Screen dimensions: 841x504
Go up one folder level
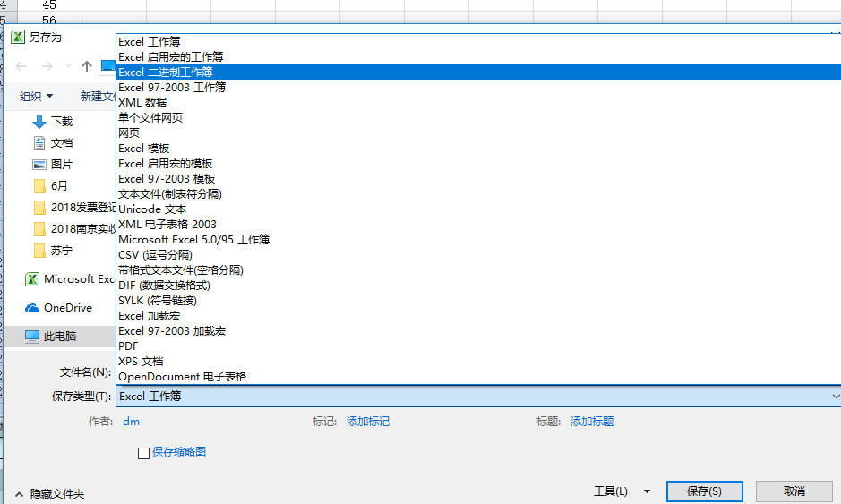point(86,66)
